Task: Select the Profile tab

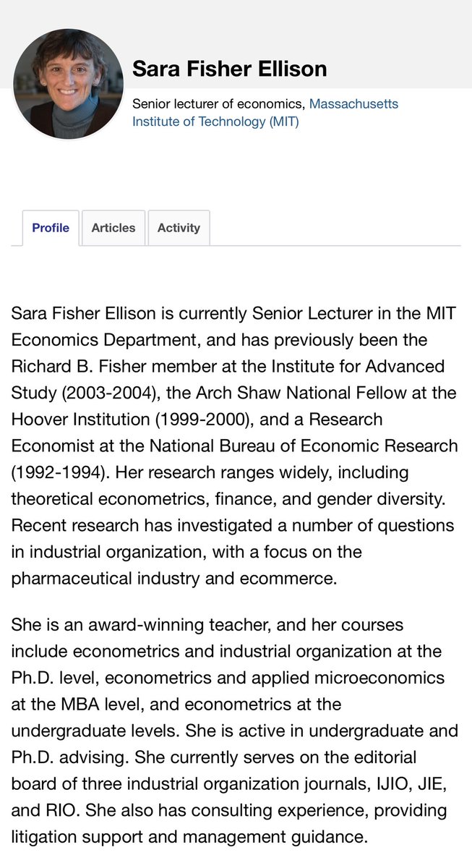Action: pyautogui.click(x=51, y=228)
